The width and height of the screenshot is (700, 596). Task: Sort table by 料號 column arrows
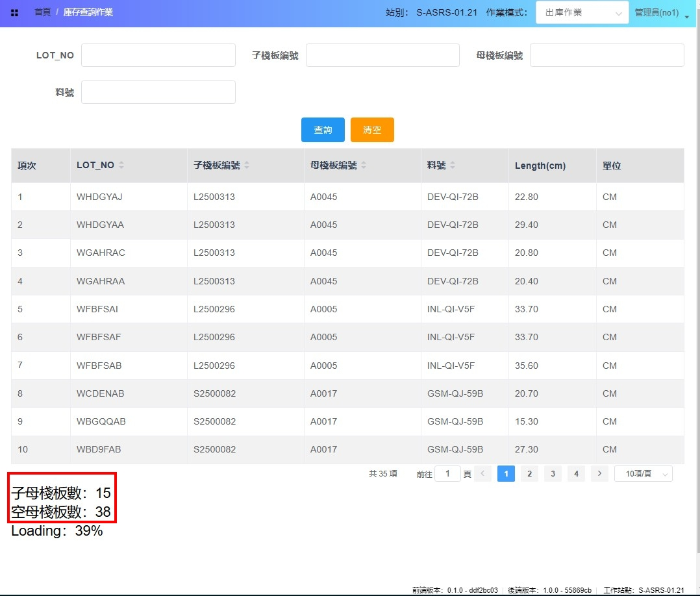click(x=453, y=165)
